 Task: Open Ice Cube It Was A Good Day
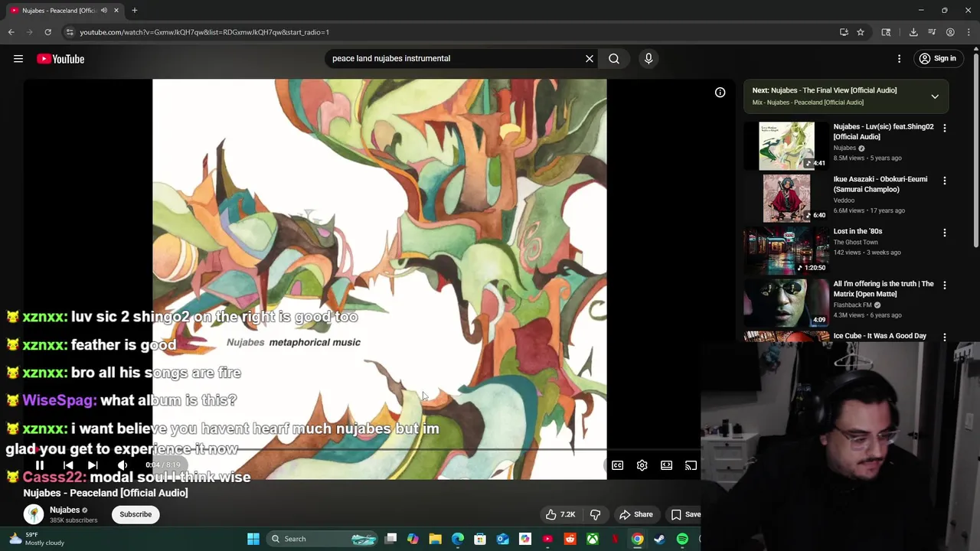880,336
